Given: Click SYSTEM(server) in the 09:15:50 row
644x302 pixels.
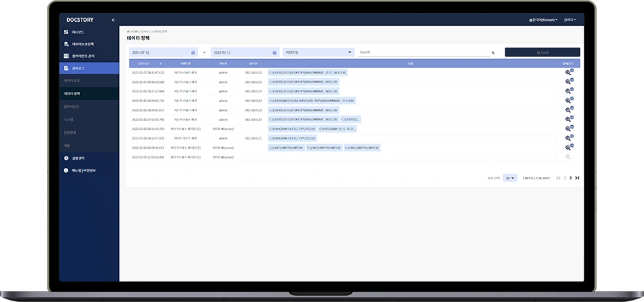Looking at the screenshot, I should [223, 129].
